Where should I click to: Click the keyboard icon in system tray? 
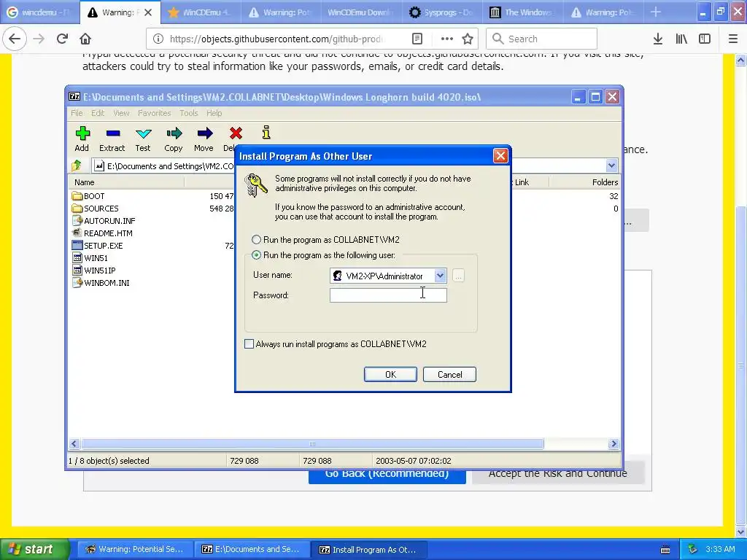tap(665, 550)
